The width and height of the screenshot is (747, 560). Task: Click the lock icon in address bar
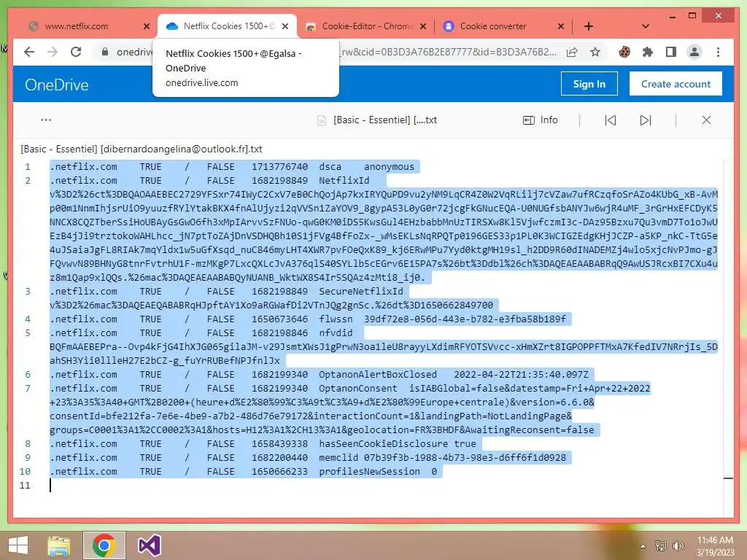pos(105,52)
